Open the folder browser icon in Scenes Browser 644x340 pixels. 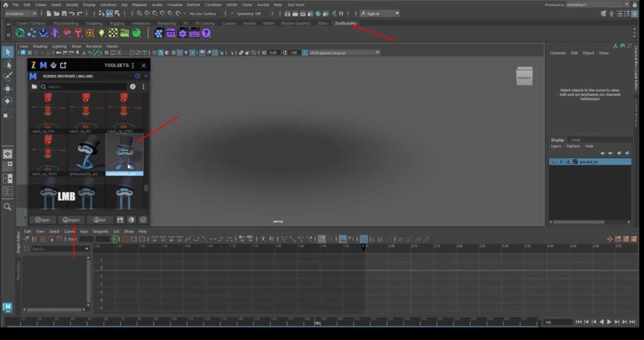click(x=34, y=87)
